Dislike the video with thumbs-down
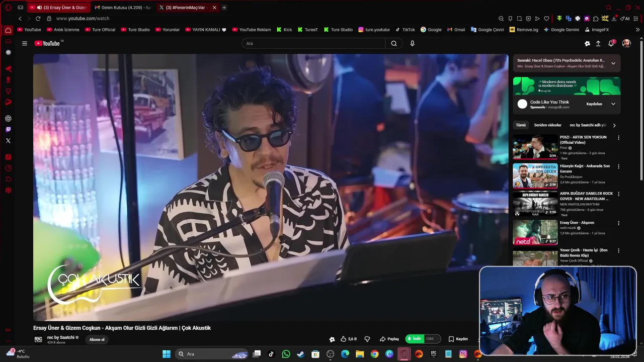This screenshot has width=644, height=362. click(x=367, y=339)
